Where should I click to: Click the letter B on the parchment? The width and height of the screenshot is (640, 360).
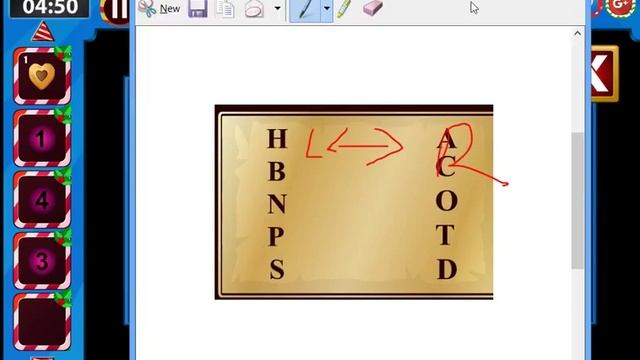(277, 171)
